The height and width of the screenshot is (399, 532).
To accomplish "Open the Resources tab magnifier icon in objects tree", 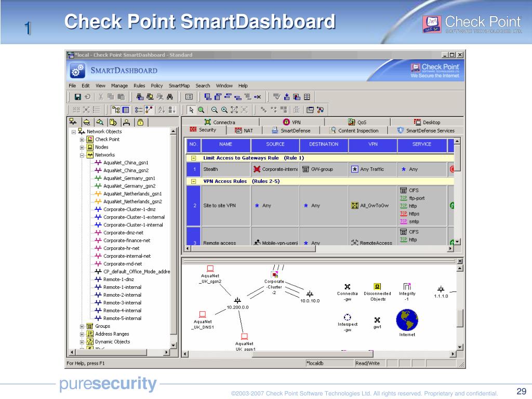I will pos(100,122).
